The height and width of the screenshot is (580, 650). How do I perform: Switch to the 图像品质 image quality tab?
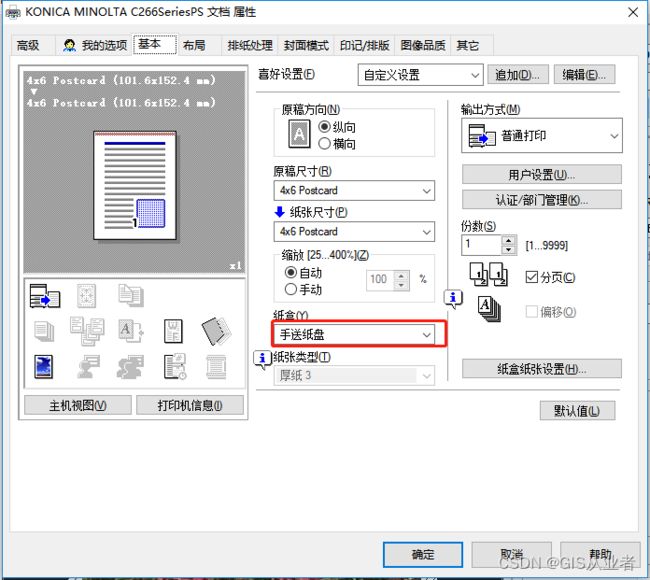pyautogui.click(x=423, y=45)
